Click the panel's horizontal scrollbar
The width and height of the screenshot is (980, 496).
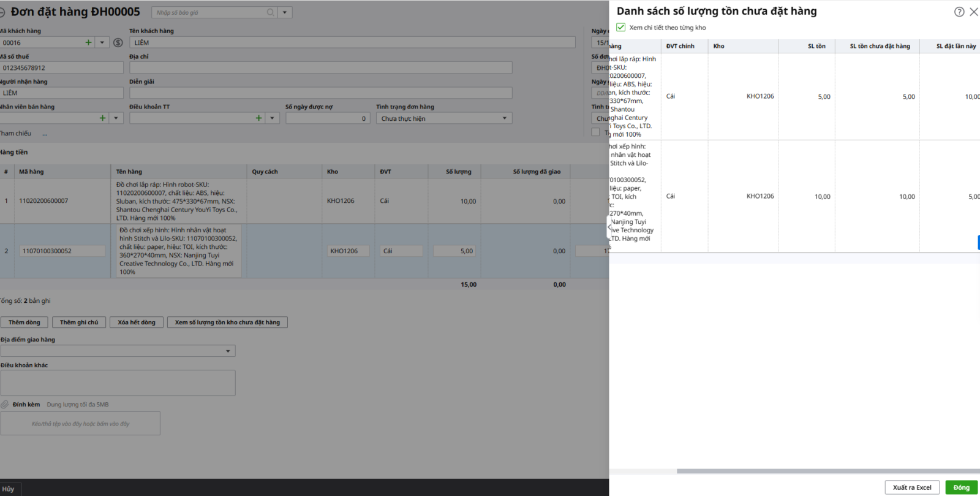827,471
